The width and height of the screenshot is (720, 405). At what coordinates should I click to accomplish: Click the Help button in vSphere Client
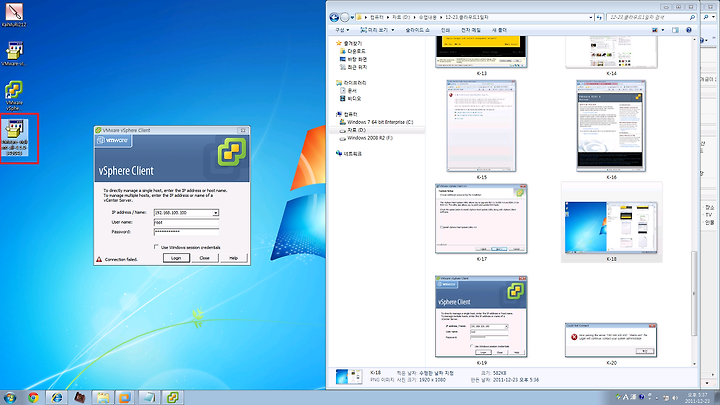[233, 258]
